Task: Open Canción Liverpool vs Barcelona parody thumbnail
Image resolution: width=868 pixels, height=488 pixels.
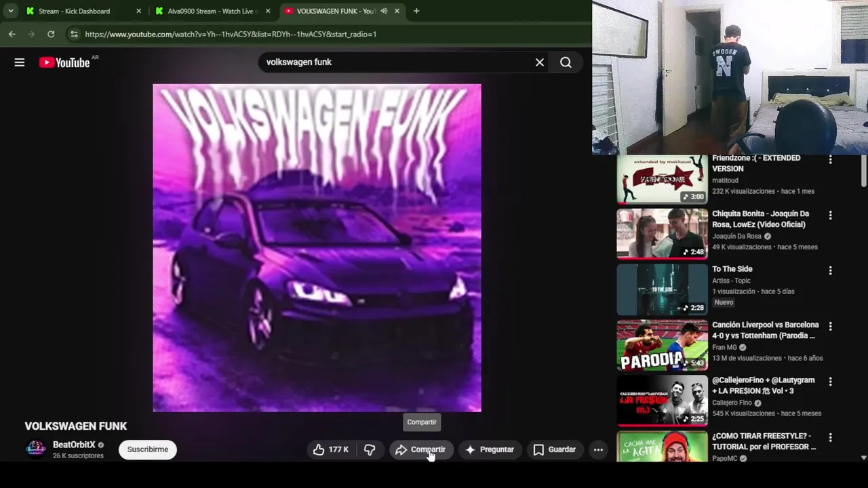Action: [x=662, y=345]
